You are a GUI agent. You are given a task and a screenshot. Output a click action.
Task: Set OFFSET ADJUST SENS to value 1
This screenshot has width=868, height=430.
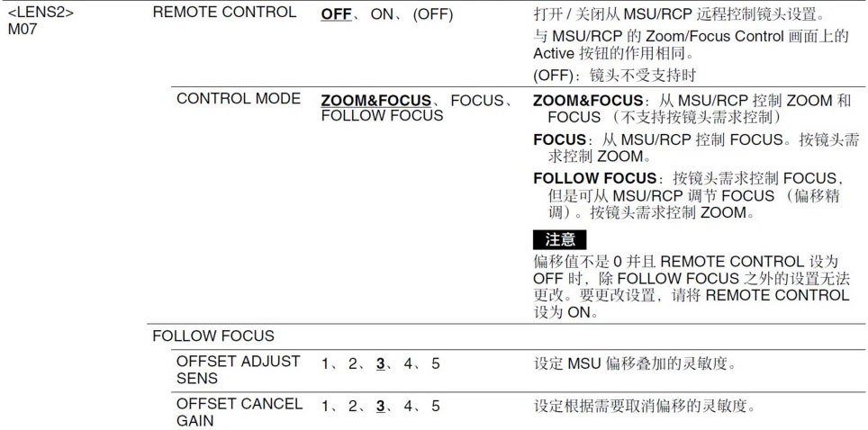[x=325, y=364]
